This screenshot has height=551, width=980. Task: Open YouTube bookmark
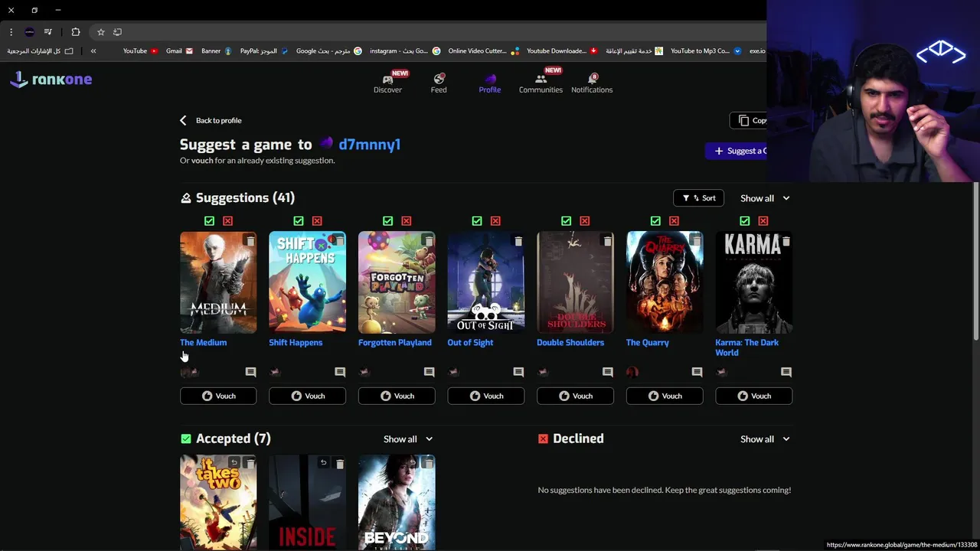pyautogui.click(x=140, y=51)
